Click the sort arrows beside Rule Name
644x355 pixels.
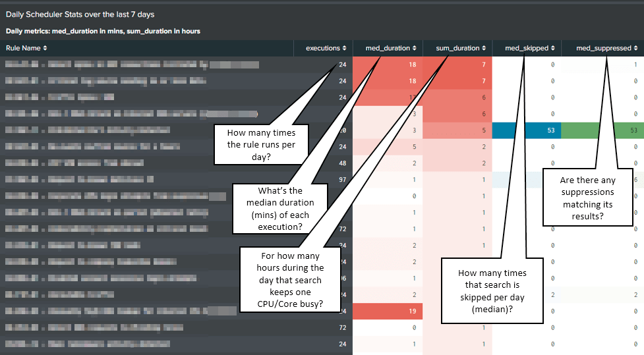coord(45,48)
